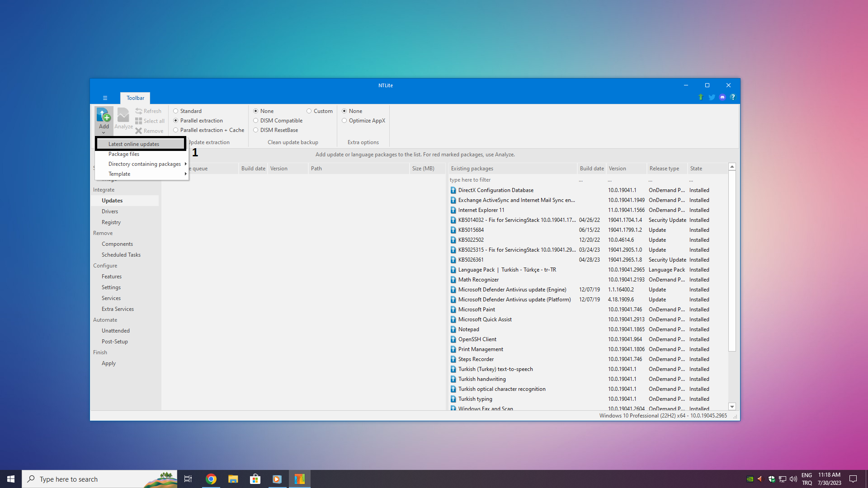Go to the Apply page
This screenshot has height=488, width=868.
click(x=108, y=363)
